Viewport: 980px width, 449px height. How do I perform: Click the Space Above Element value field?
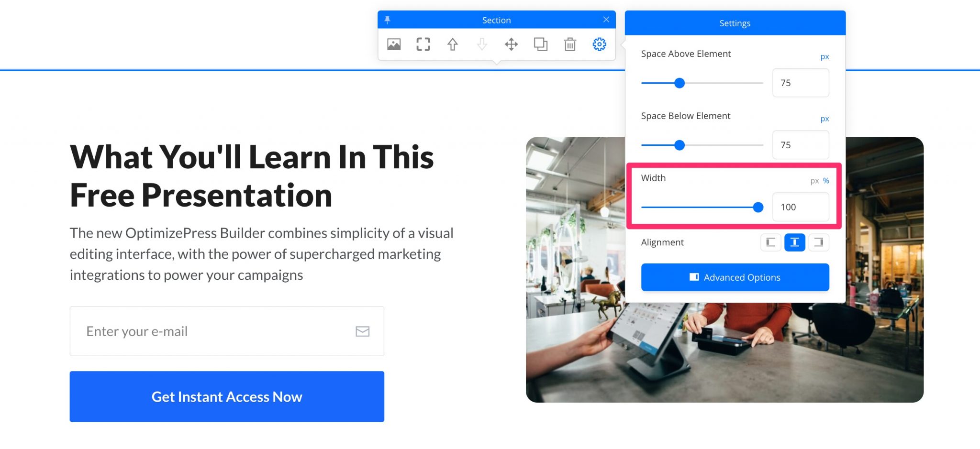(801, 83)
